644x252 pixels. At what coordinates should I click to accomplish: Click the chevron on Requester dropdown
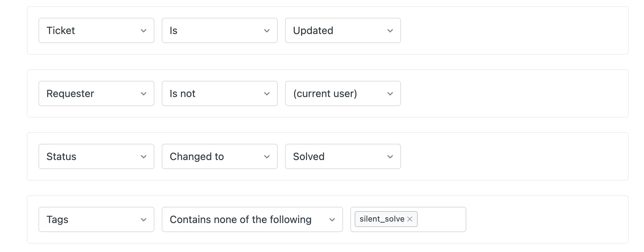pos(144,94)
